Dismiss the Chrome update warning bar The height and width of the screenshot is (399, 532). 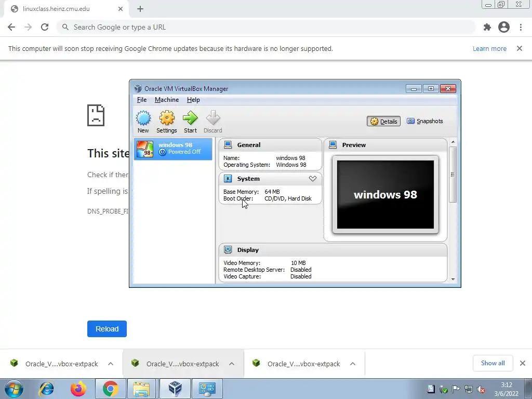point(520,48)
